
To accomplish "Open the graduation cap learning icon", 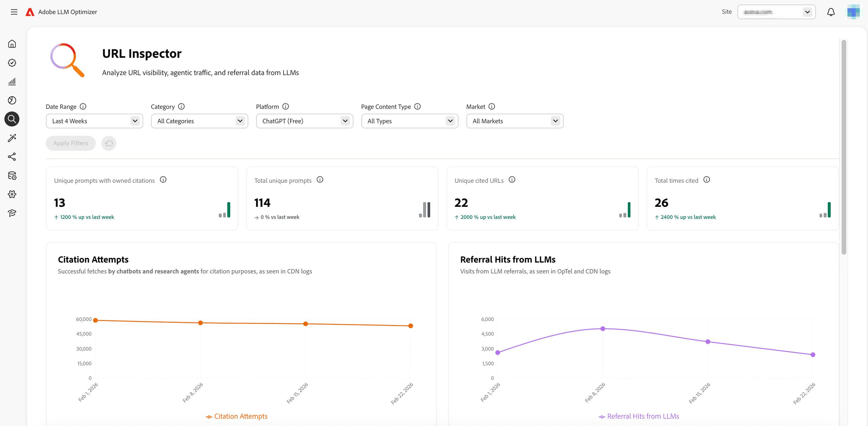I will 12,213.
